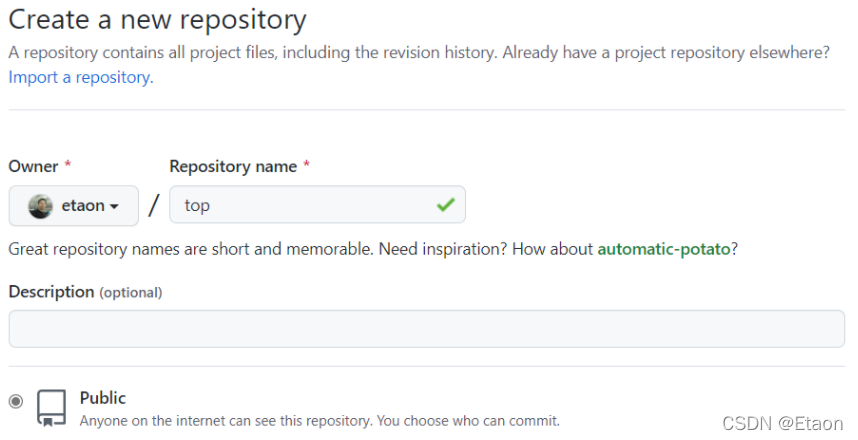Click the 'Anyone on the internet' description text

coord(319,421)
